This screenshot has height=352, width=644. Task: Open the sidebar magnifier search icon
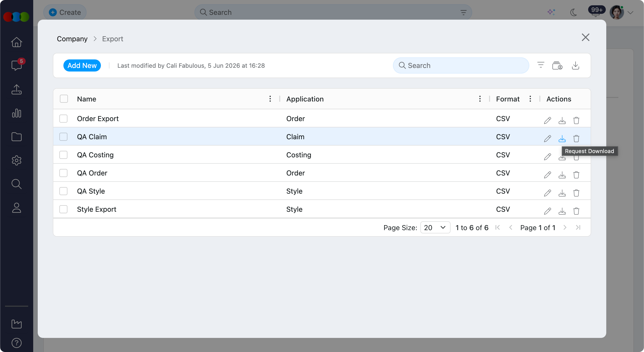pyautogui.click(x=17, y=184)
